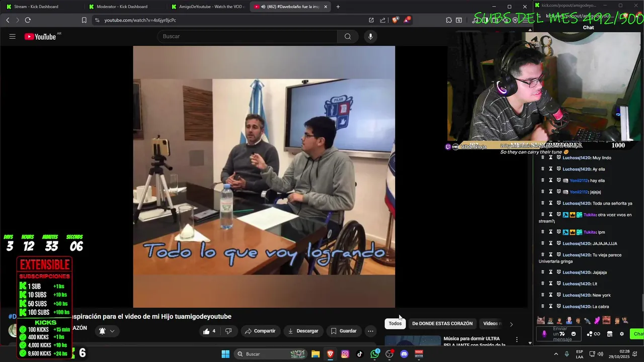
Task: Open the Kick chat points bubbles icon
Action: [x=589, y=334]
